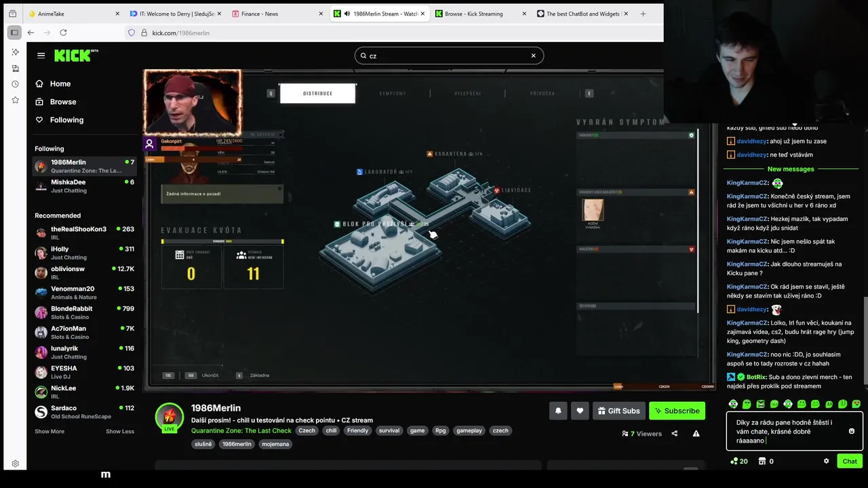Viewport: 868px width, 488px height.
Task: Follow channel with heart button
Action: click(x=580, y=411)
